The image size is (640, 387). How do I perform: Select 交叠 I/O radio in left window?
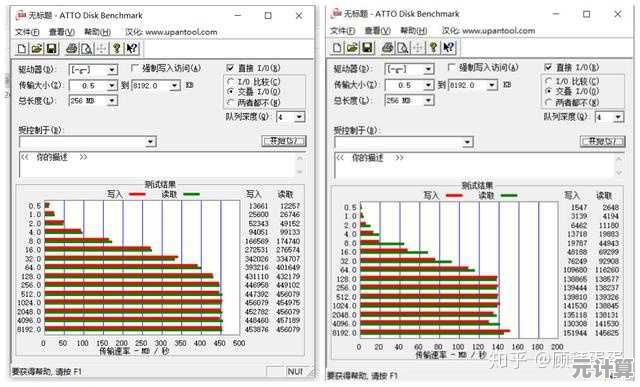(x=231, y=91)
